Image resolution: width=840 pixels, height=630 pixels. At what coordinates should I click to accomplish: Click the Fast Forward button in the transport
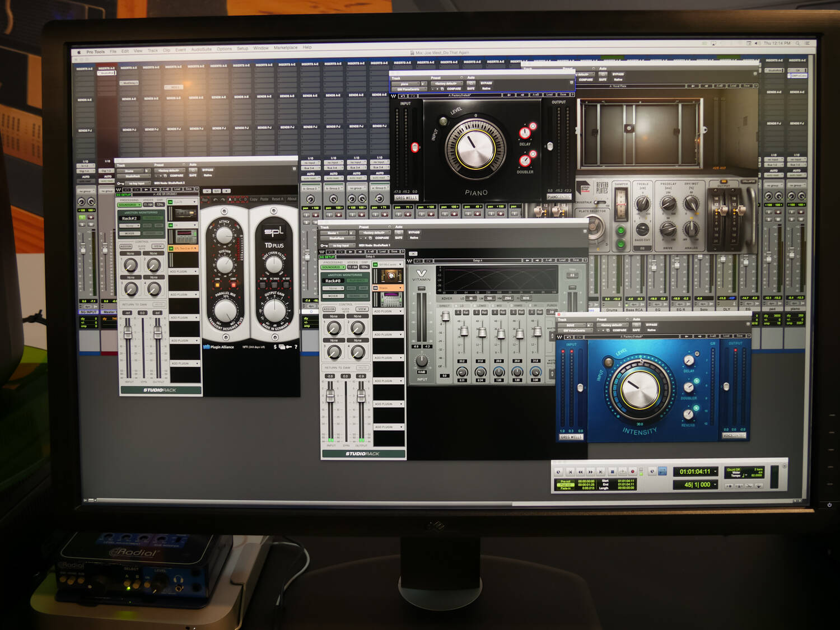pos(591,472)
